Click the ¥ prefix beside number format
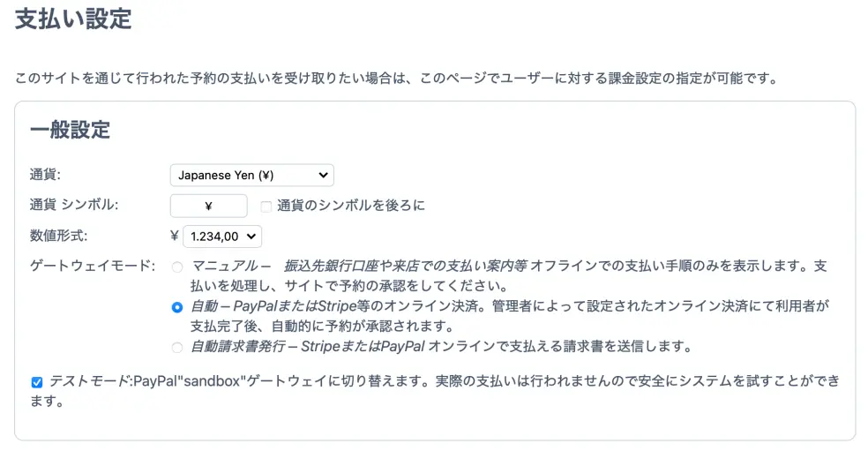The height and width of the screenshot is (451, 868). pos(174,236)
